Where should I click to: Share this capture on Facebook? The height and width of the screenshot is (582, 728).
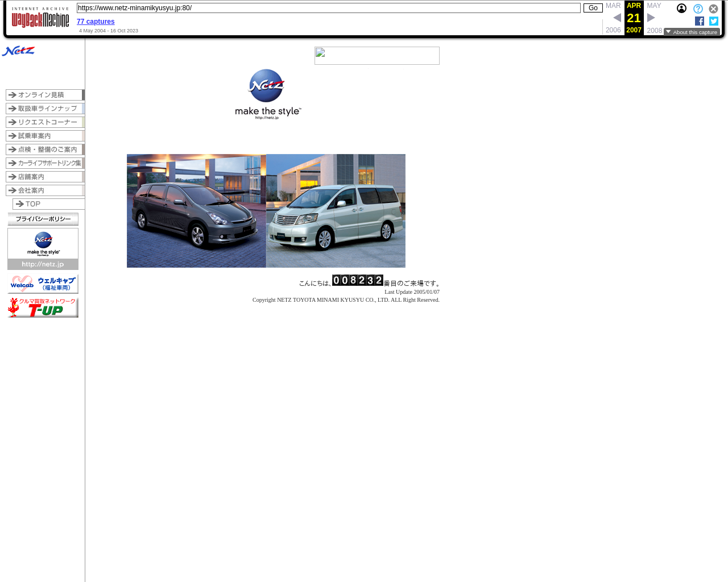pyautogui.click(x=700, y=21)
